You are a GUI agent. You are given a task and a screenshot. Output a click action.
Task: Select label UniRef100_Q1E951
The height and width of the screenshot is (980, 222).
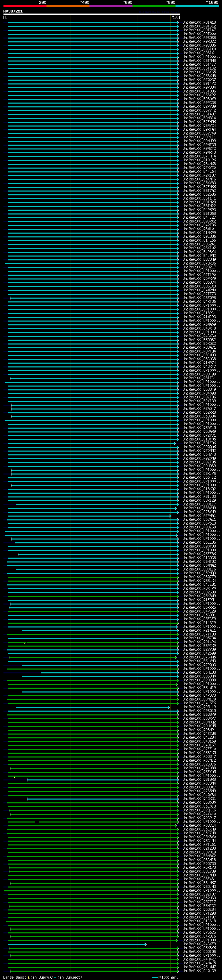(x=199, y=600)
